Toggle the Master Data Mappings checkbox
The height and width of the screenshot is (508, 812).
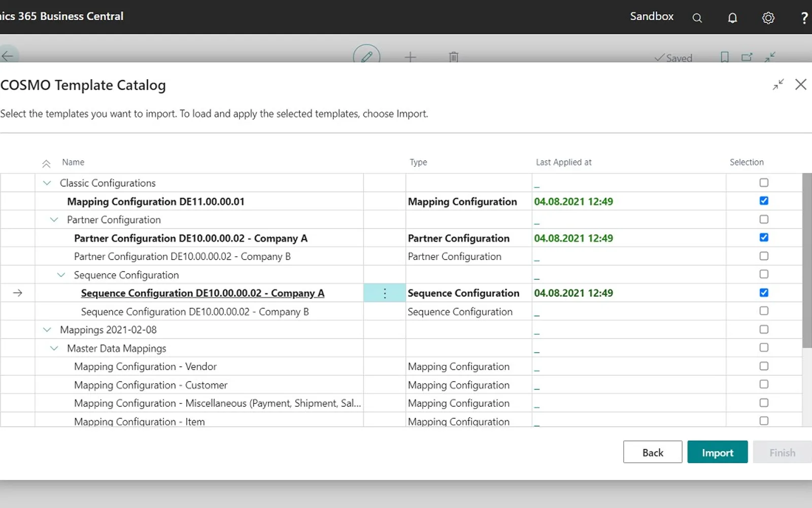click(x=764, y=347)
